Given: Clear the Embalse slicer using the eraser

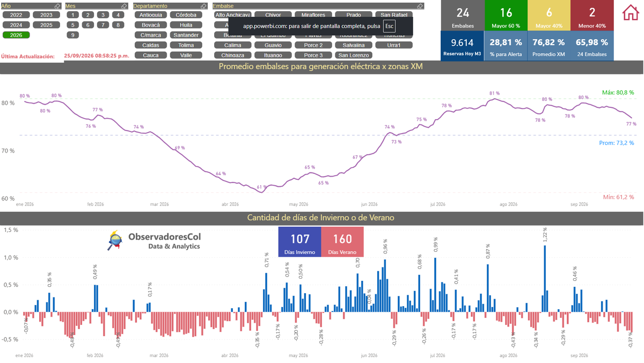Looking at the screenshot, I should [x=420, y=6].
